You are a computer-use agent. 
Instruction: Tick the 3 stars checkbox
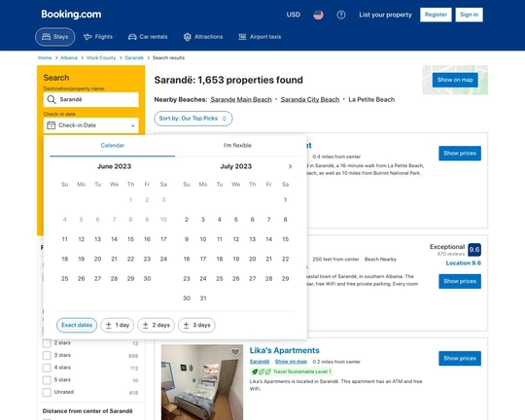47,356
